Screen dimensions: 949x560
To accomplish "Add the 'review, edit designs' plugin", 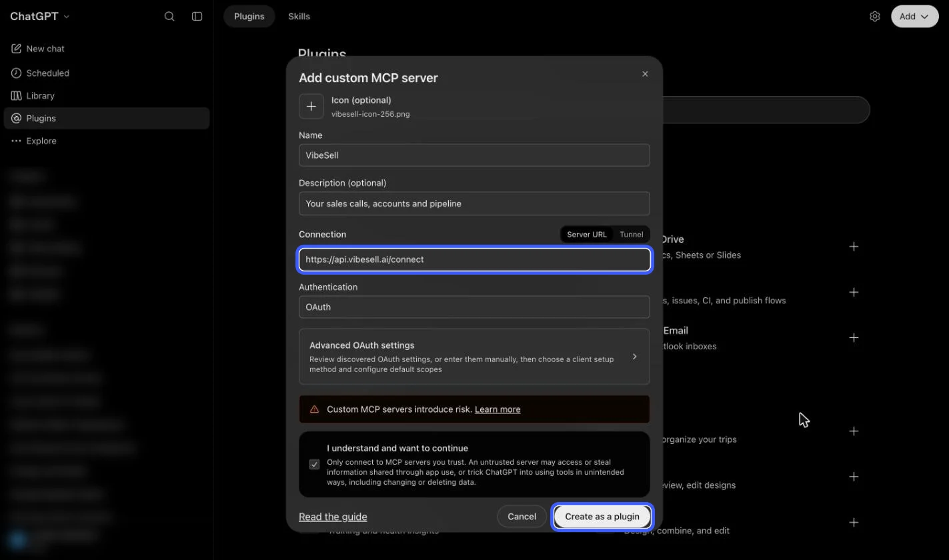I will pyautogui.click(x=854, y=477).
